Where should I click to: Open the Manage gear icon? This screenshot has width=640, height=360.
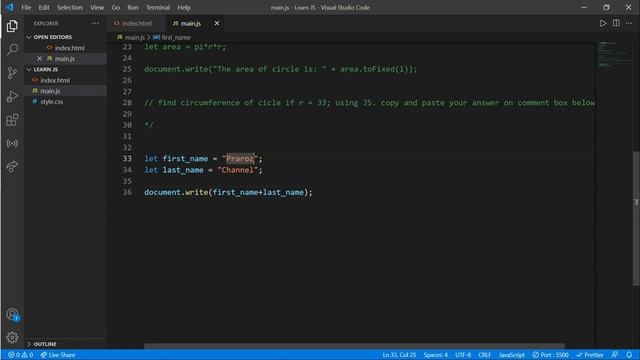coord(12,337)
